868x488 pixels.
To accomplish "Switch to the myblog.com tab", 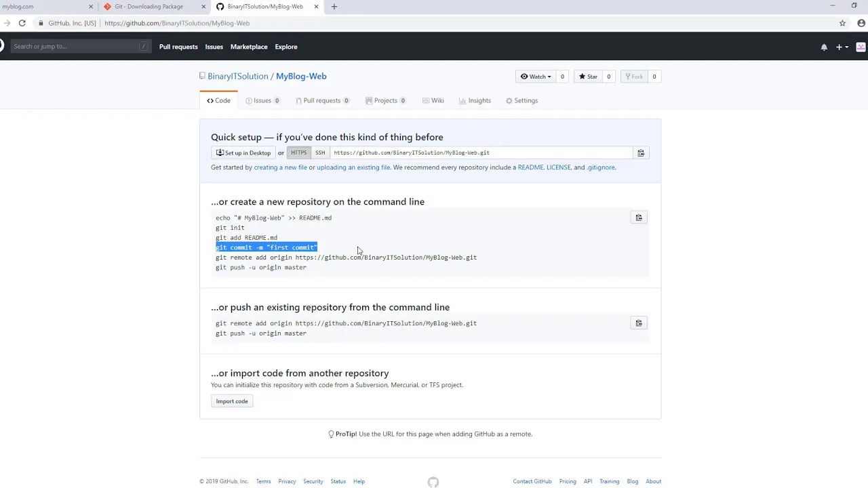I will pyautogui.click(x=45, y=7).
